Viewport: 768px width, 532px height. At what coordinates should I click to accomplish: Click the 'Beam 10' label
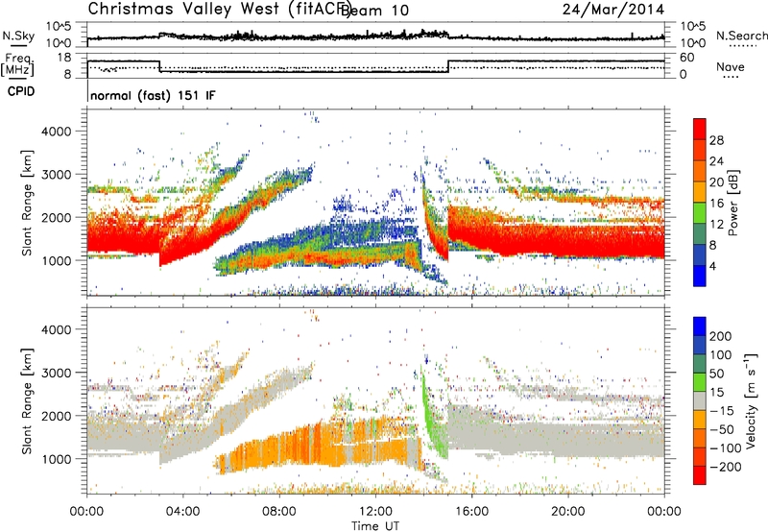(x=374, y=11)
